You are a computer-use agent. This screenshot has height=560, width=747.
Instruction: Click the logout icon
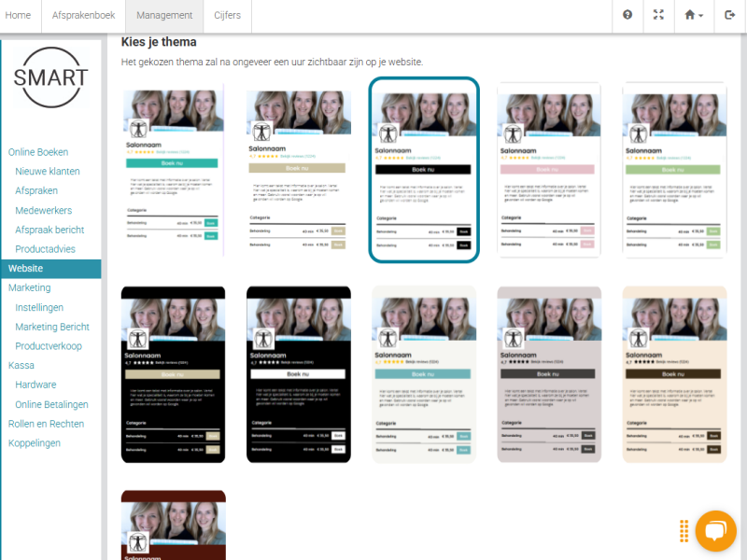click(729, 15)
